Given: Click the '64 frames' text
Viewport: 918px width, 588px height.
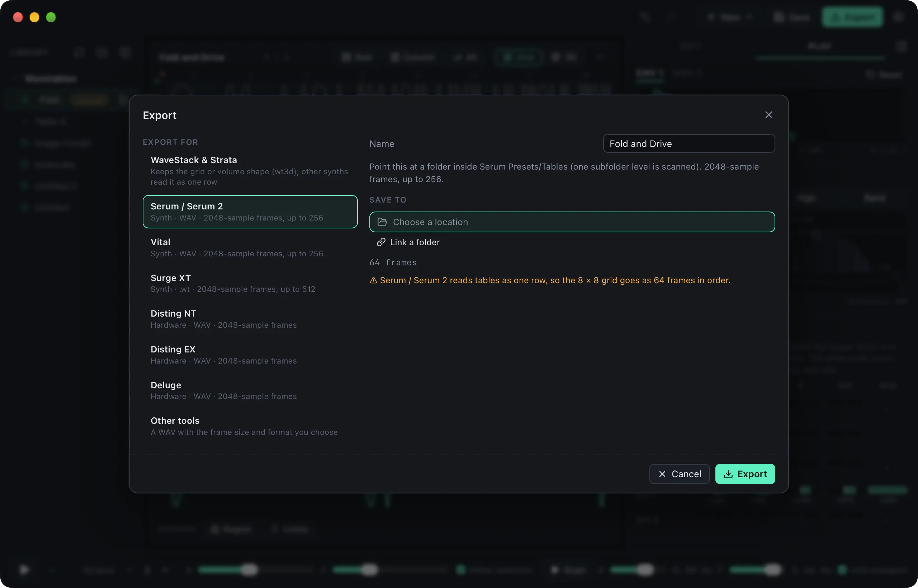Looking at the screenshot, I should (x=393, y=262).
